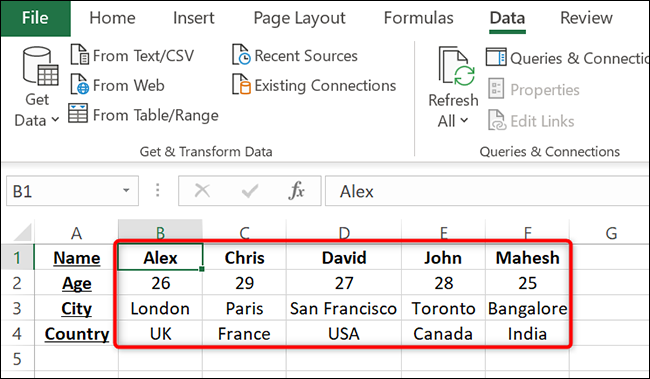This screenshot has width=650, height=379.
Task: Switch to the Home tab
Action: [112, 18]
